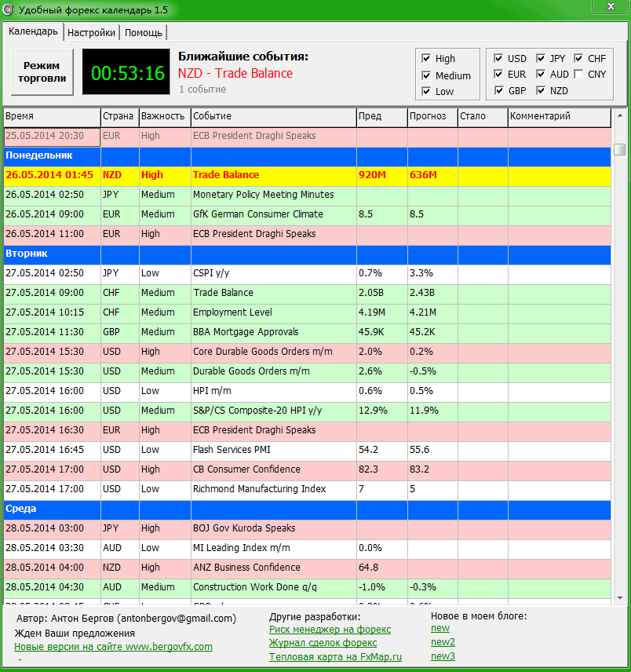Open the Помощь tab
The image size is (631, 672).
click(x=144, y=32)
